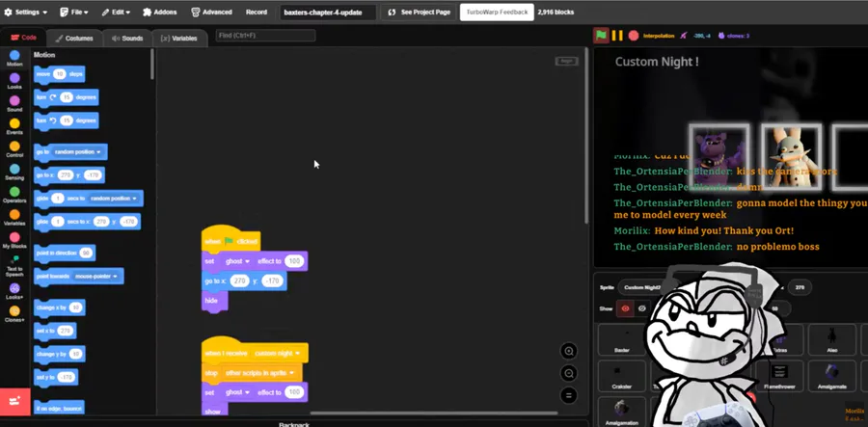Click the if on edge, bounce block

tap(59, 408)
